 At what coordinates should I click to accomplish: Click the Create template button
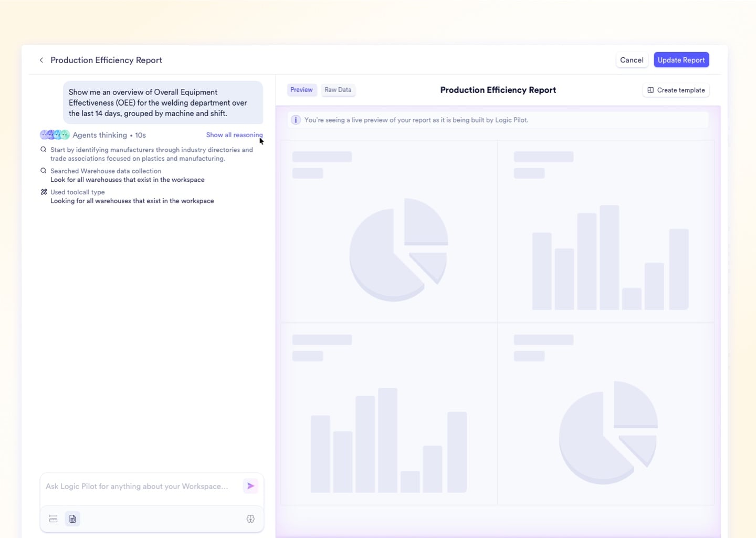pyautogui.click(x=676, y=90)
